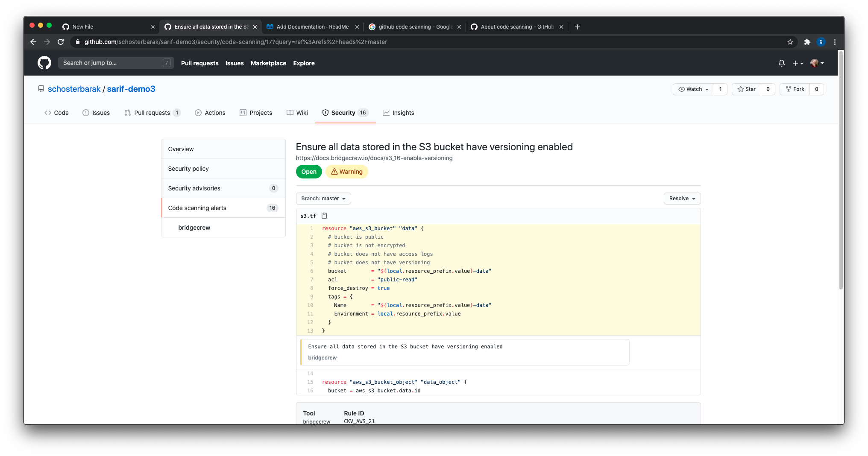Expand the Watch dropdown
The height and width of the screenshot is (456, 868).
pyautogui.click(x=693, y=89)
